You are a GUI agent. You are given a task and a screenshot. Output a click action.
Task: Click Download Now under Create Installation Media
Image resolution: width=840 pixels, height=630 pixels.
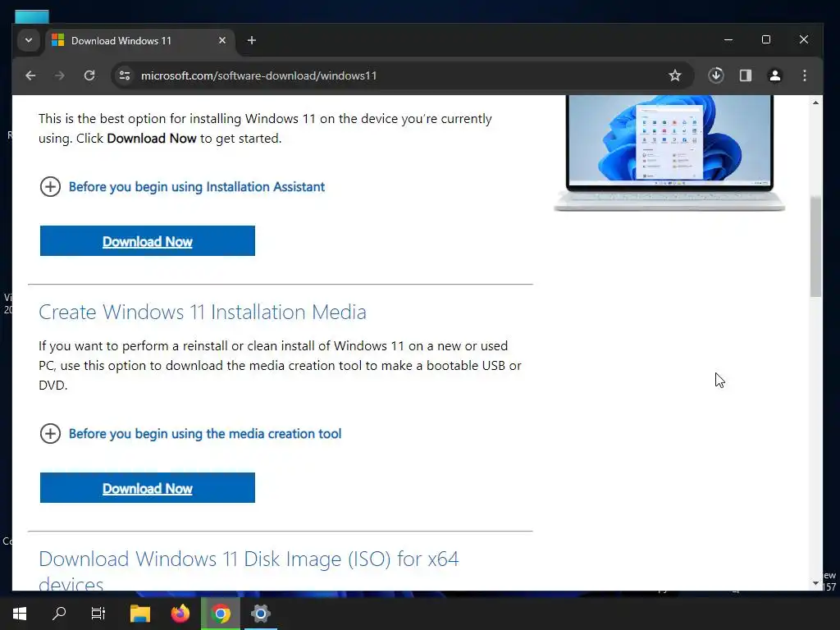tap(148, 488)
